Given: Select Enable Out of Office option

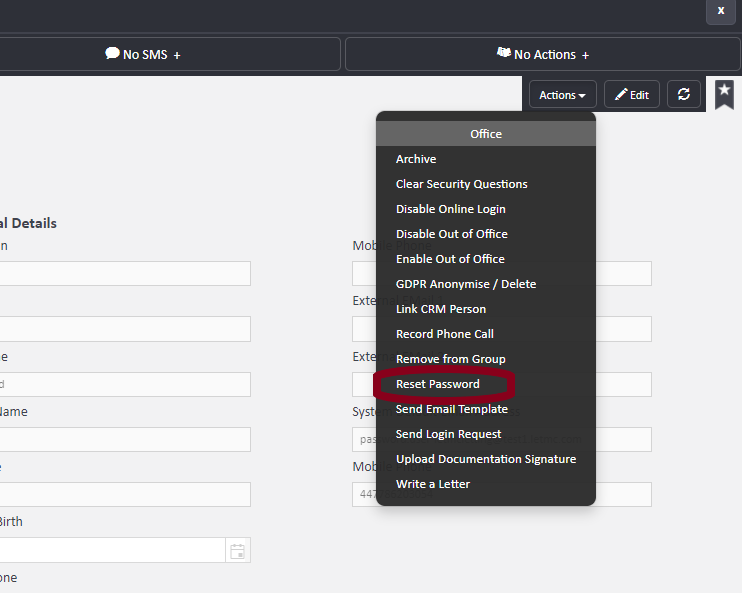Looking at the screenshot, I should [x=450, y=259].
